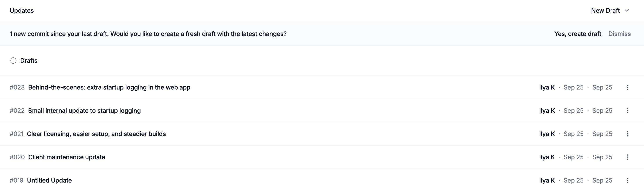Collapse the Drafts section header
Viewport: 644px width, 190px height.
pyautogui.click(x=29, y=61)
